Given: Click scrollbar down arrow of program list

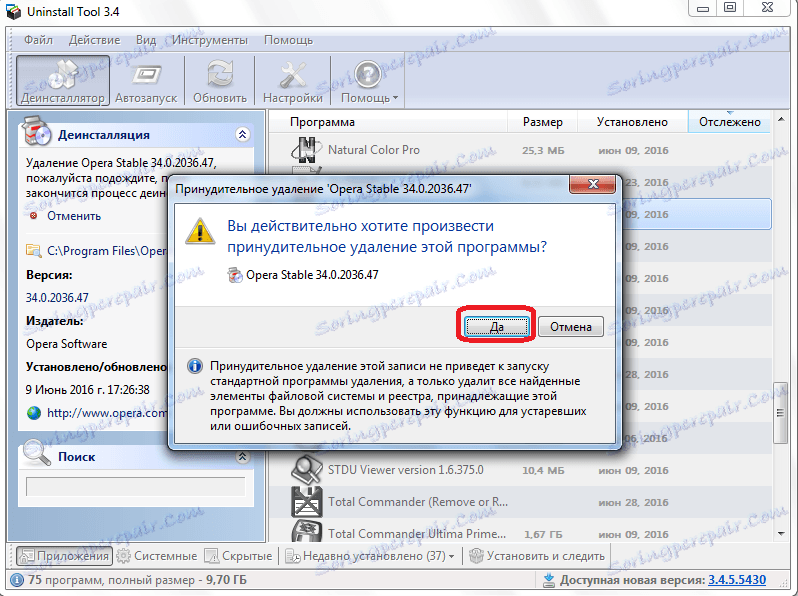Looking at the screenshot, I should click(x=781, y=533).
